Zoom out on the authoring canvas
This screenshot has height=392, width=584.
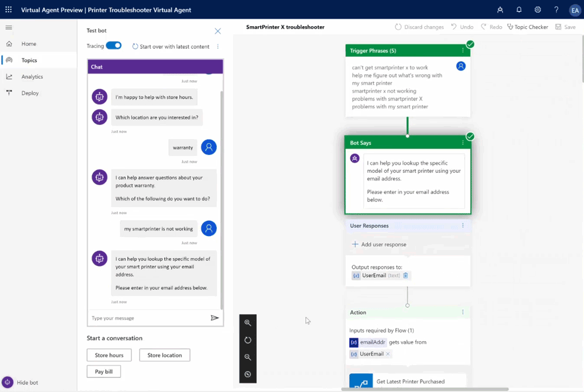pos(248,357)
